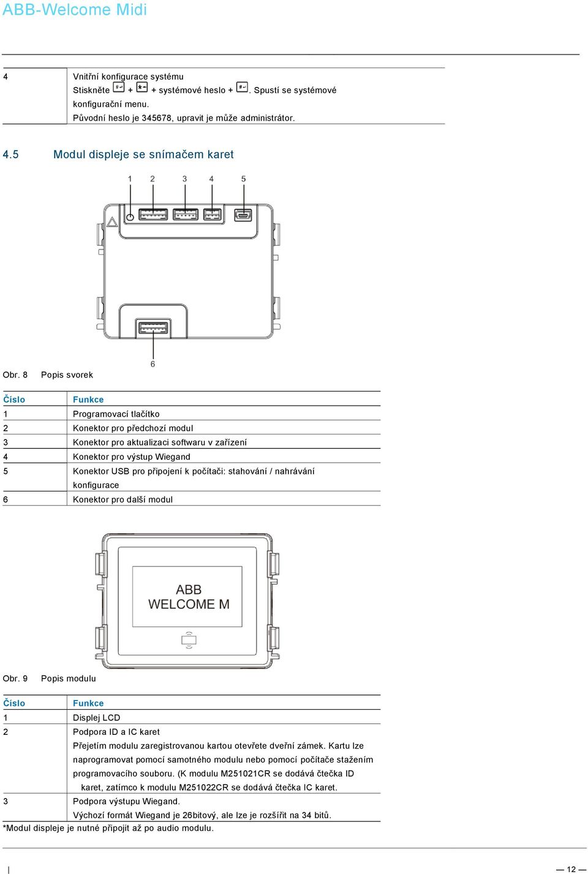Click the page number '12' in the footer
The width and height of the screenshot is (588, 874).
pos(571,869)
